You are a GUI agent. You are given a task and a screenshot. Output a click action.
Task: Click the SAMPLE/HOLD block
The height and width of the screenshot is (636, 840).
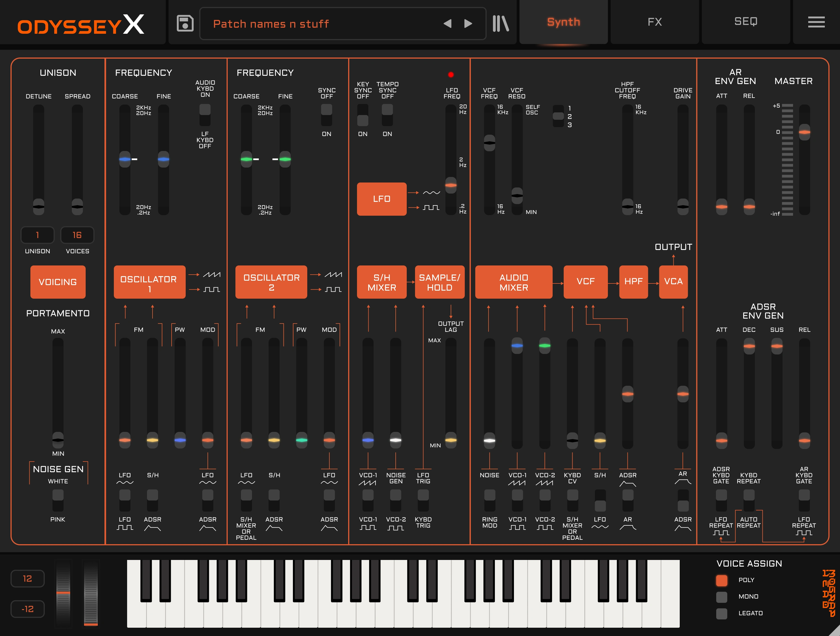pos(440,282)
